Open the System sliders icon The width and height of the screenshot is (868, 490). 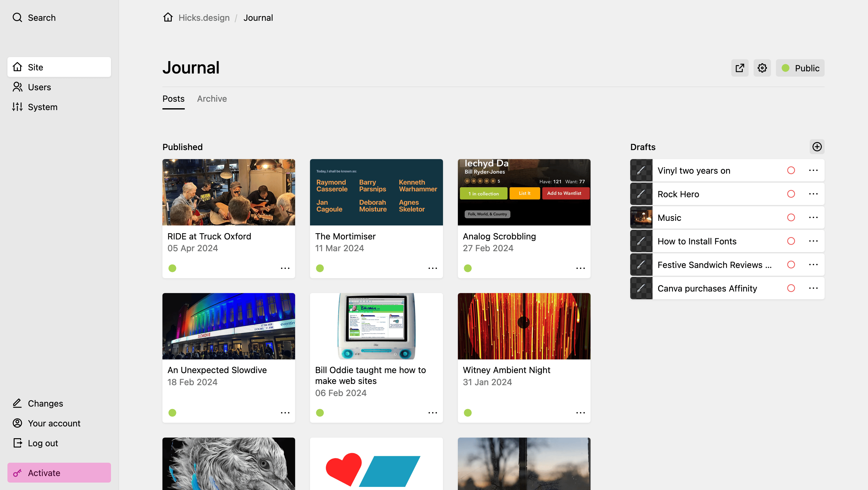coord(17,107)
